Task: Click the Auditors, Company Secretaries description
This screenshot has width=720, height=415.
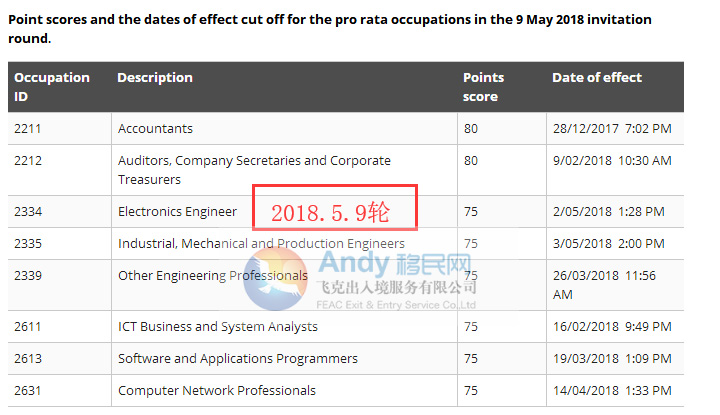Action: (254, 170)
